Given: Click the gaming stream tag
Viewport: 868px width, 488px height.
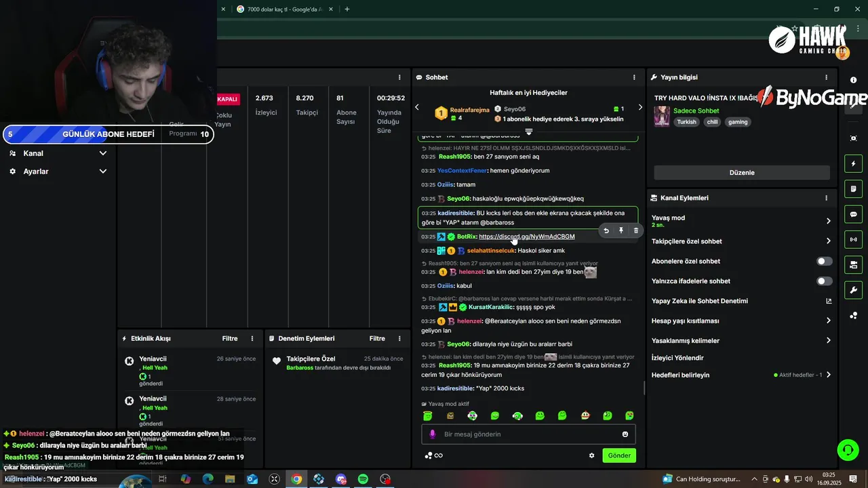Looking at the screenshot, I should [x=738, y=122].
